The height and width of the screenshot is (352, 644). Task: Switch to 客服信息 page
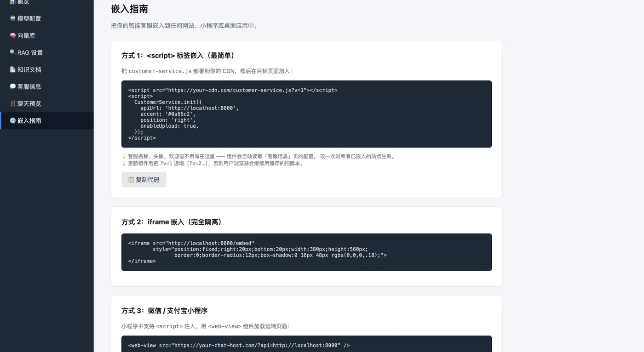point(46,86)
